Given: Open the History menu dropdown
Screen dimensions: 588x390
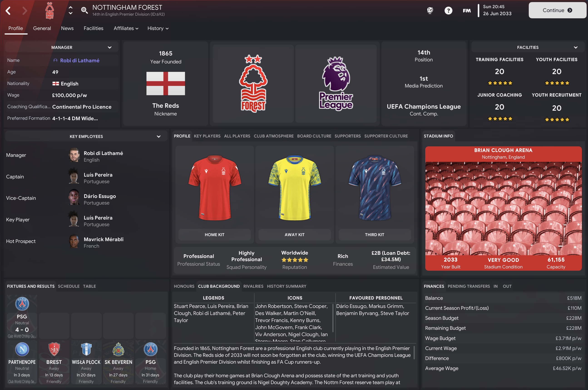Looking at the screenshot, I should 158,28.
